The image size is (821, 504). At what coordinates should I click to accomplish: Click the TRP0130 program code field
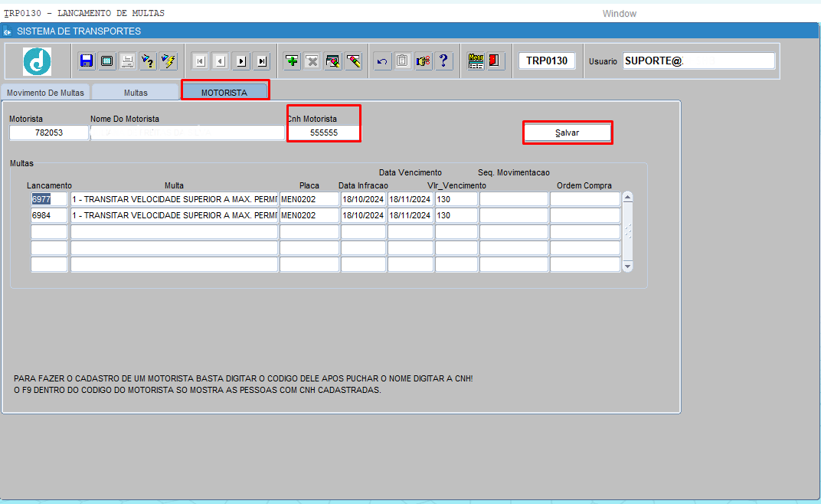click(x=547, y=61)
